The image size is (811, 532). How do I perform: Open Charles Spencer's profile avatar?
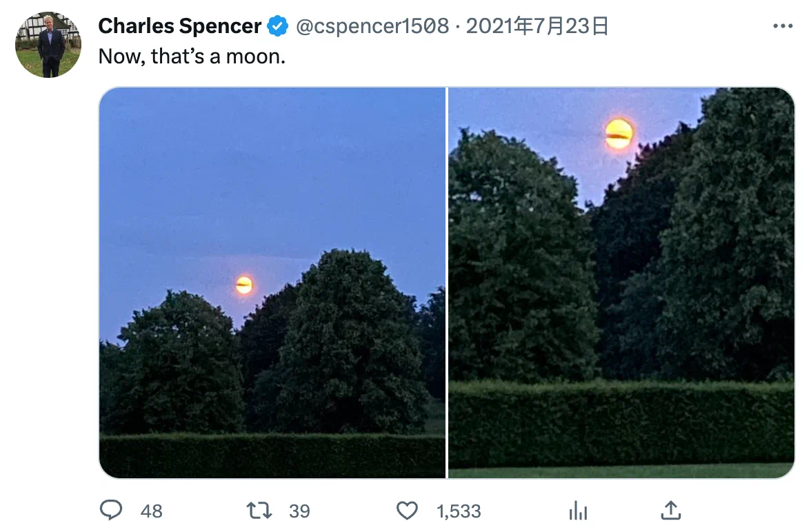click(48, 45)
